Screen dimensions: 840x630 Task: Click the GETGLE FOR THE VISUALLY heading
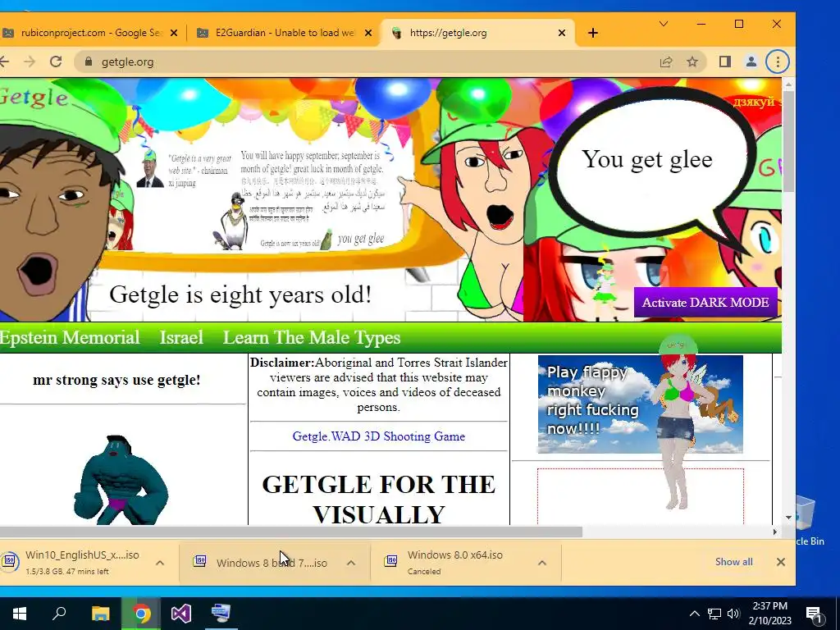click(378, 498)
